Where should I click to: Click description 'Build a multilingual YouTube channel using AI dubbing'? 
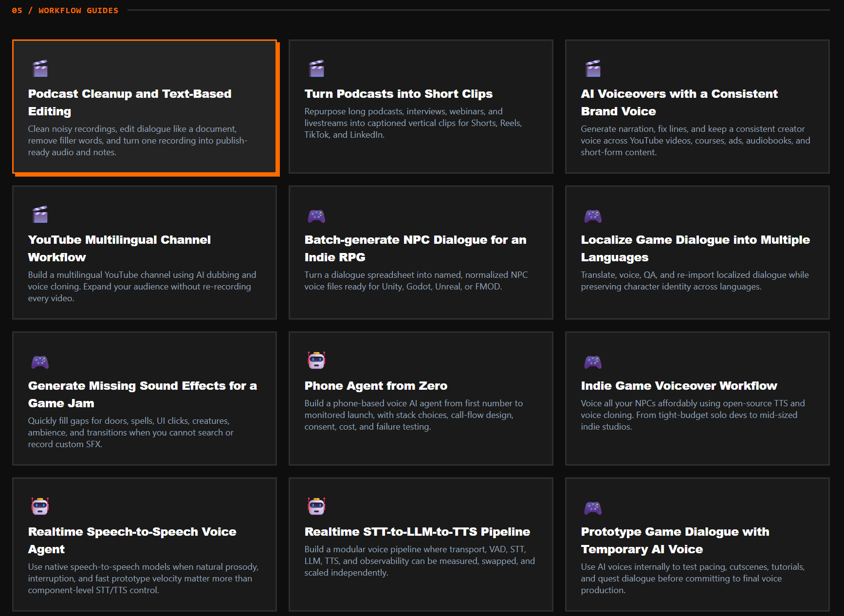[x=142, y=287]
